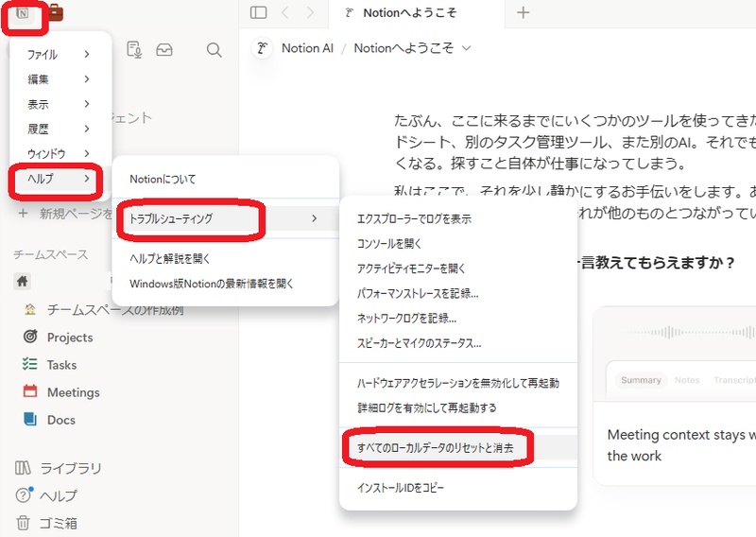Choose スピーカーとマイクのステータス

pyautogui.click(x=458, y=343)
